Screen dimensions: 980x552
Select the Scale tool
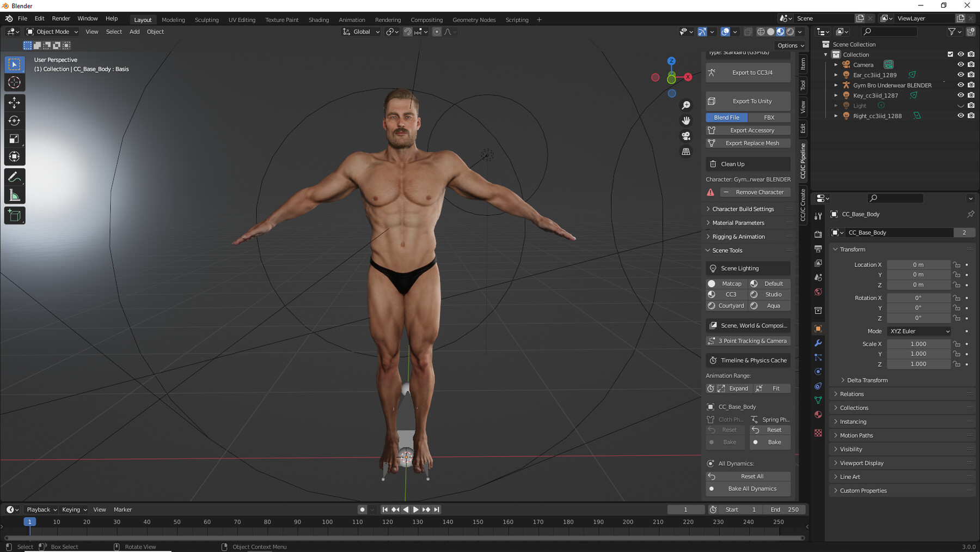click(15, 139)
